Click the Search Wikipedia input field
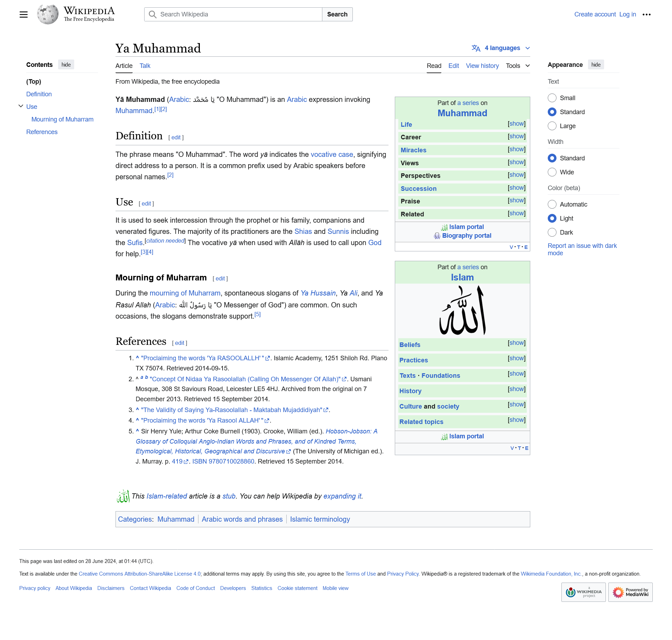The width and height of the screenshot is (672, 640). 238,14
